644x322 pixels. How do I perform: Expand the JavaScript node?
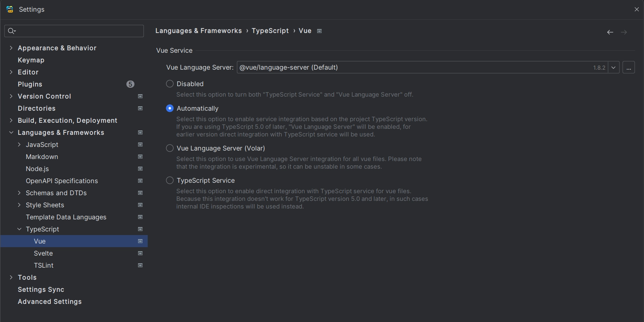click(19, 144)
